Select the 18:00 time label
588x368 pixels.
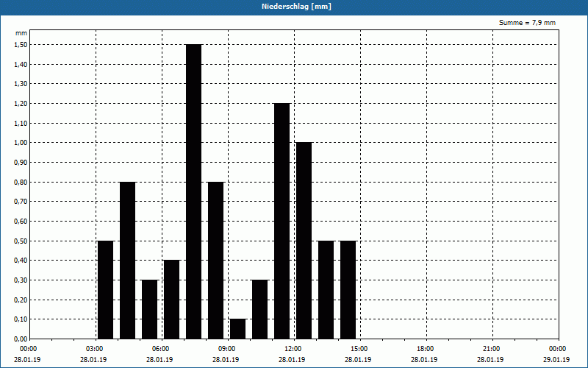tap(426, 349)
